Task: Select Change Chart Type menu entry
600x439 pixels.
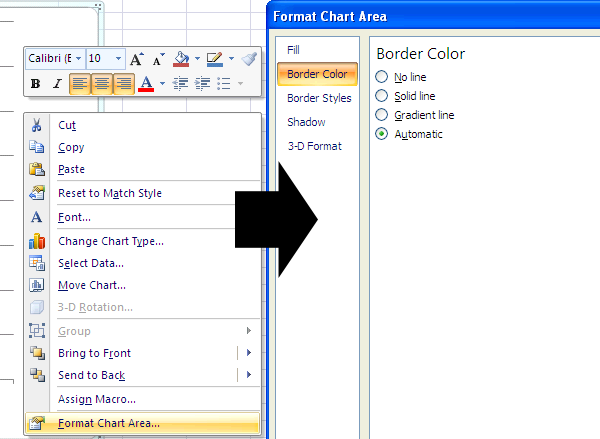Action: pyautogui.click(x=110, y=241)
